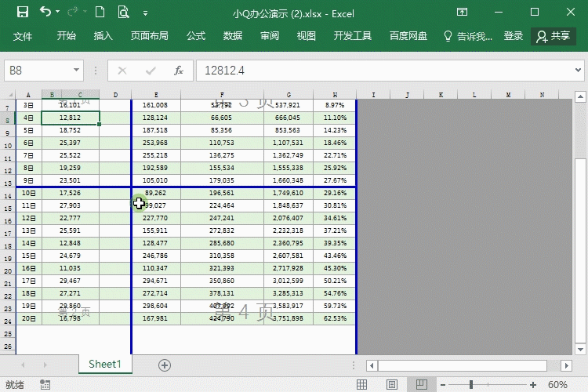Create a new blank workbook icon

point(100,13)
